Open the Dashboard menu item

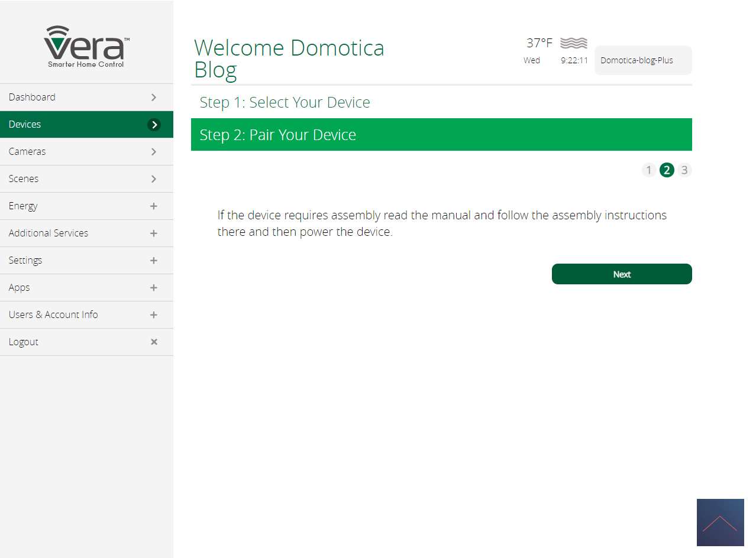(x=33, y=97)
